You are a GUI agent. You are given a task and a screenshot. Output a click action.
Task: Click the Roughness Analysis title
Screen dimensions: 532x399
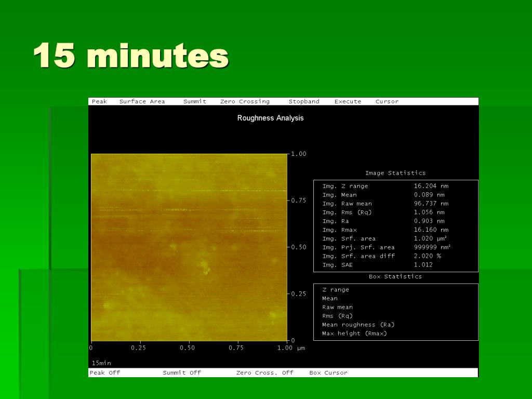click(270, 118)
